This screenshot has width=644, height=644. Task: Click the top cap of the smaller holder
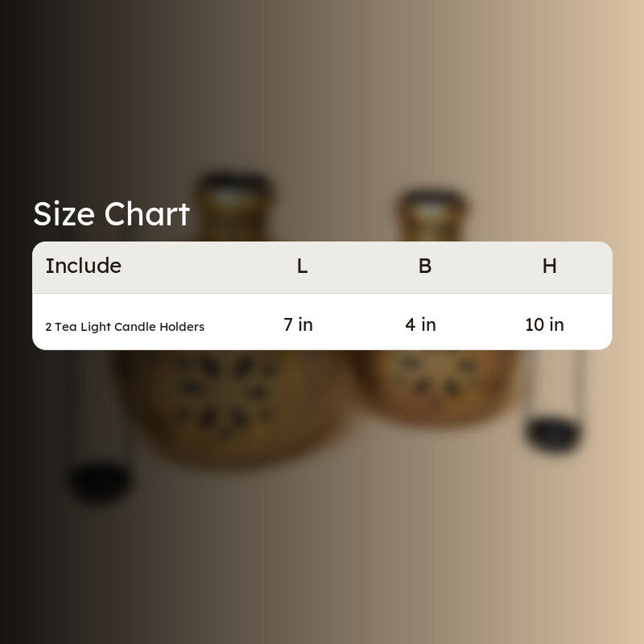pos(432,216)
